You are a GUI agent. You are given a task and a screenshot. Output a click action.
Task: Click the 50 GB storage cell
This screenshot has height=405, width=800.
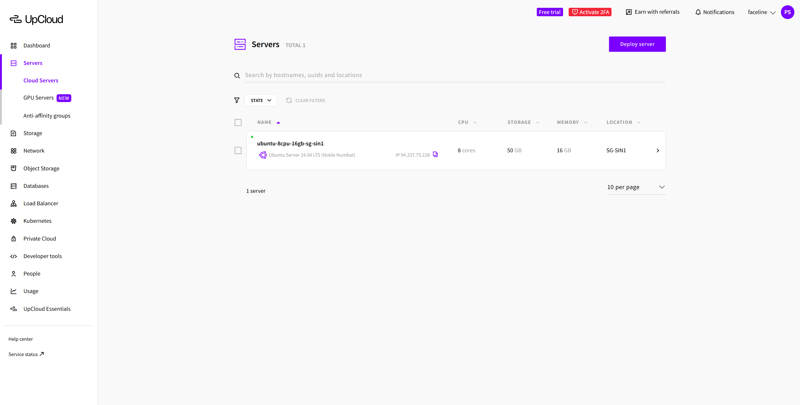coord(514,150)
